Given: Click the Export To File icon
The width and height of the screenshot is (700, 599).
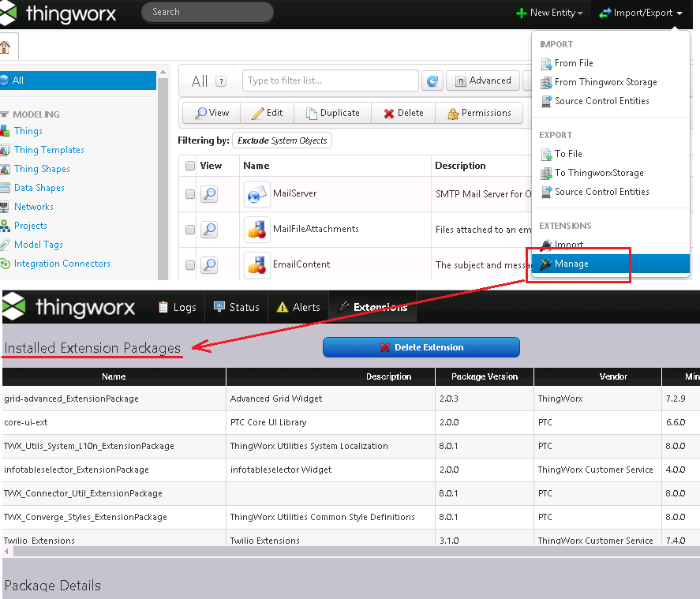Looking at the screenshot, I should pyautogui.click(x=546, y=155).
